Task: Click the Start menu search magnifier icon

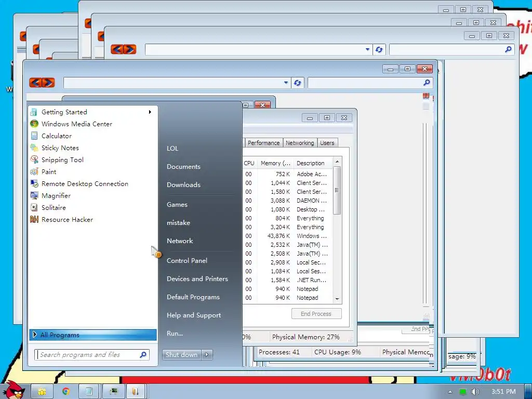Action: point(143,355)
